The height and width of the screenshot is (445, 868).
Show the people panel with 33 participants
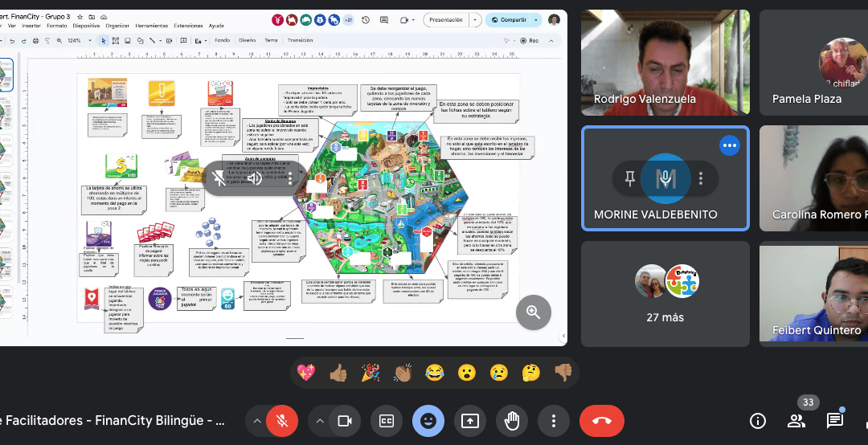(x=796, y=421)
